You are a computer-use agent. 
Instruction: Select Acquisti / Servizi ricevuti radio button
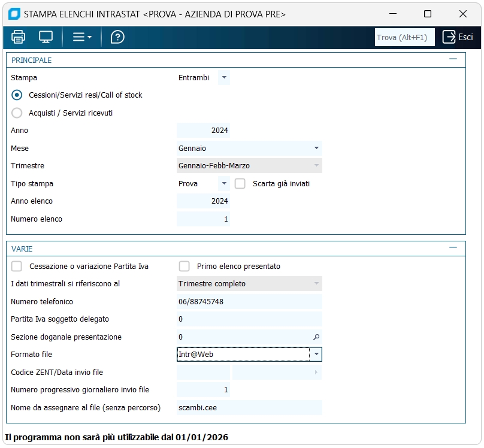[17, 113]
